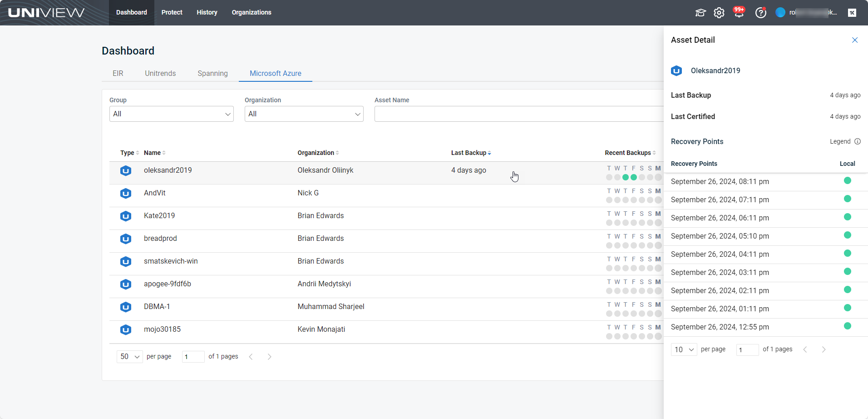The width and height of the screenshot is (868, 419).
Task: Switch to the Unitrends tab
Action: point(160,73)
